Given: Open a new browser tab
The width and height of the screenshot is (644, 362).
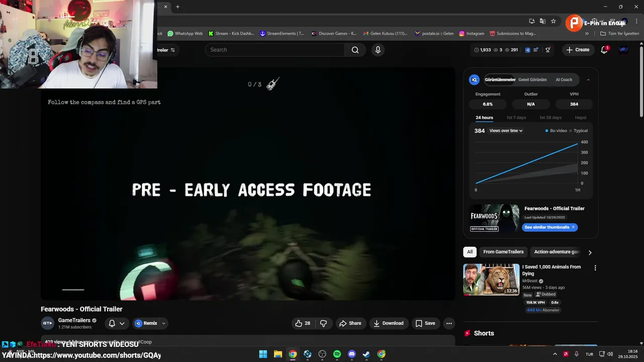Looking at the screenshot, I should coord(178,7).
